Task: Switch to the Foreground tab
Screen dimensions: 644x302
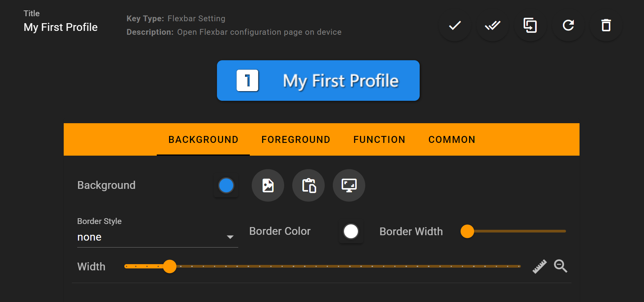Action: (296, 139)
